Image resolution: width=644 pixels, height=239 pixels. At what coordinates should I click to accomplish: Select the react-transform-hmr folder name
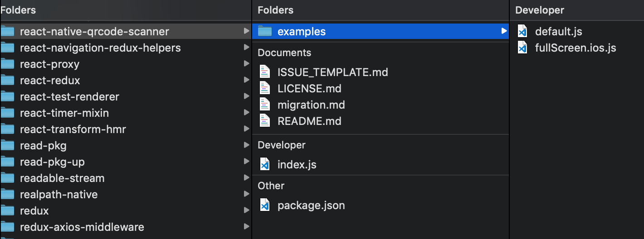coord(73,129)
